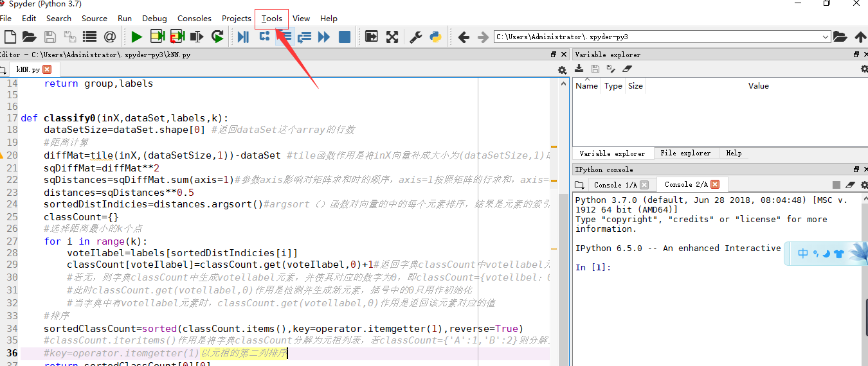Switch to the Console 1/A tab
This screenshot has width=868, height=366.
coord(615,185)
